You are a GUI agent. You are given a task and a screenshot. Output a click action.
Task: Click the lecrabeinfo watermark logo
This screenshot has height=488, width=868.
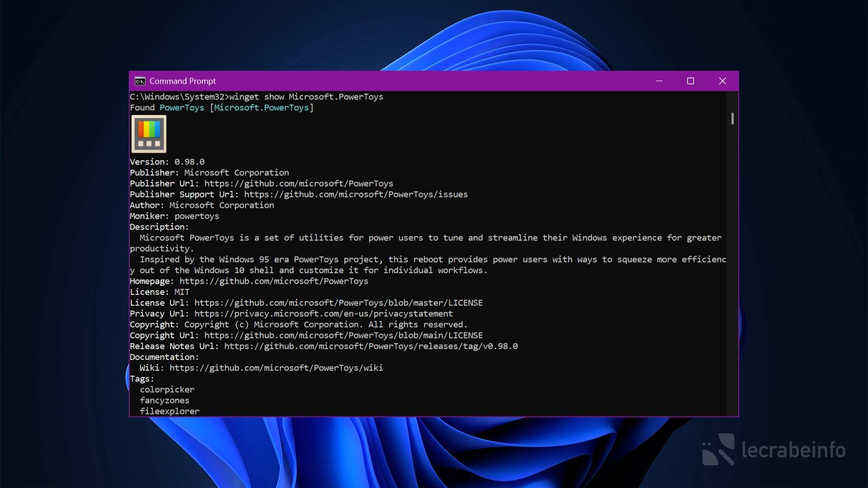point(774,450)
